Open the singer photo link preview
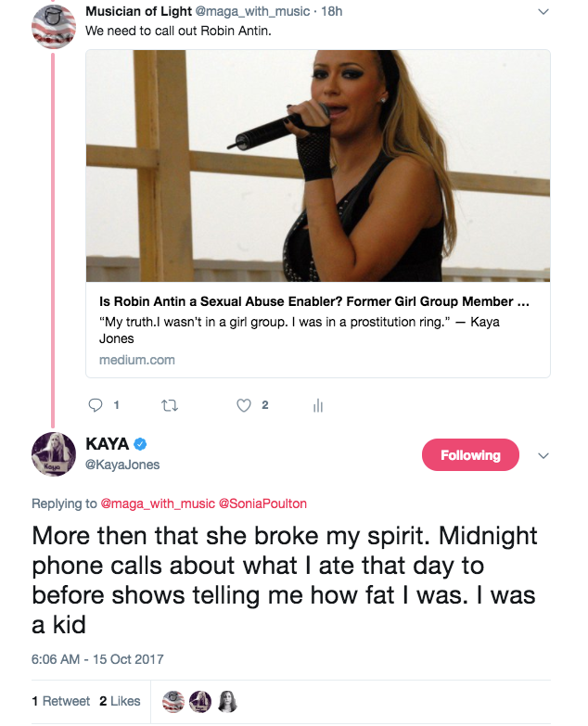Image resolution: width=588 pixels, height=726 pixels. point(318,166)
